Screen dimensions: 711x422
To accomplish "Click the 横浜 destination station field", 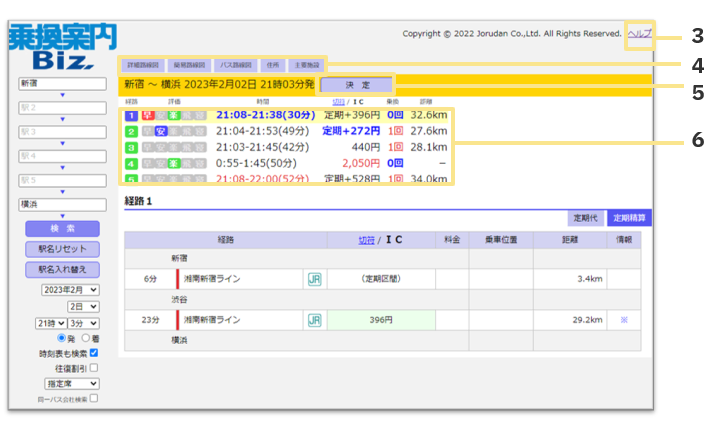I will pyautogui.click(x=62, y=204).
